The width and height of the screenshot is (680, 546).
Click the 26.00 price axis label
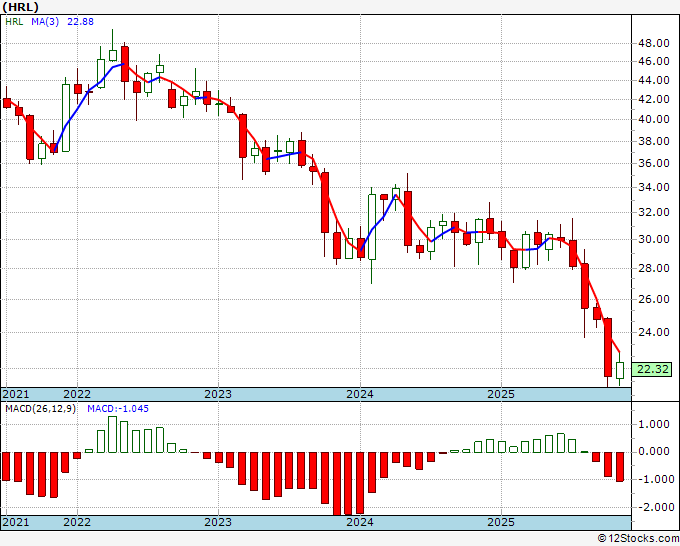(653, 299)
